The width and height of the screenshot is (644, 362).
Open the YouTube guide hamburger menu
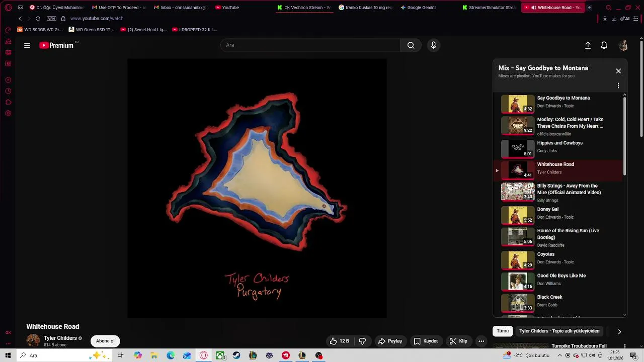27,45
